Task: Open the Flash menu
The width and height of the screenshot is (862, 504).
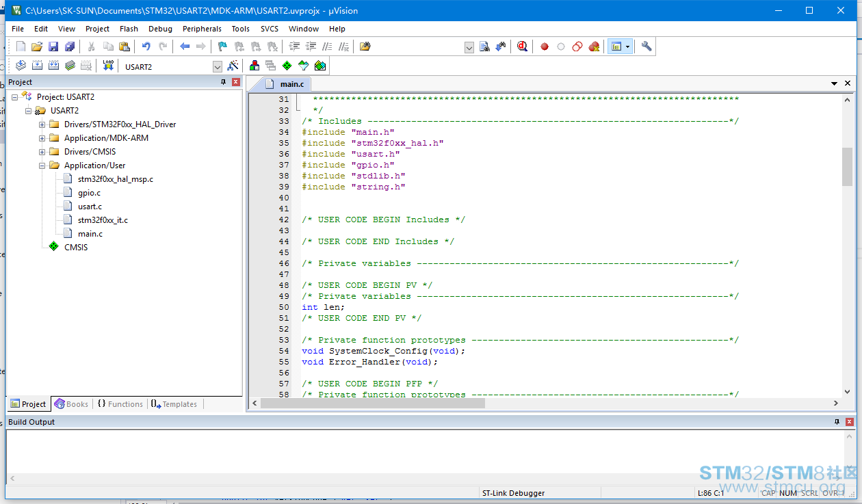Action: [129, 29]
